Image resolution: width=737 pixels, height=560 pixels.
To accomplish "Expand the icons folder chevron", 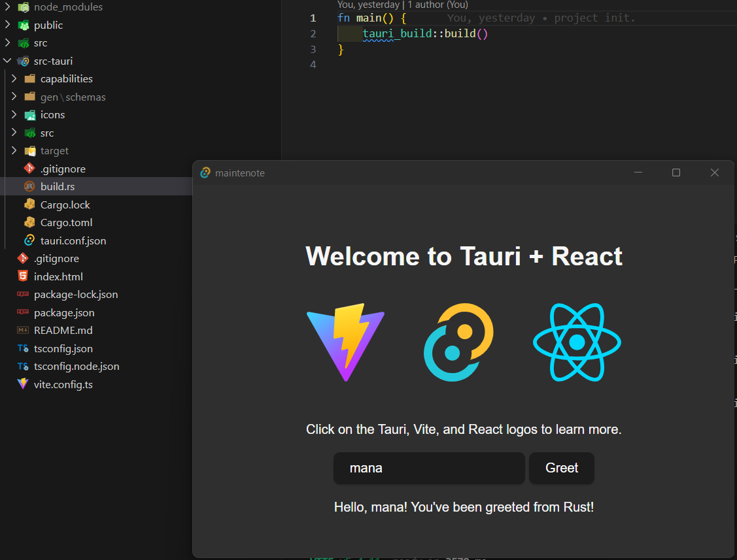I will [x=14, y=114].
